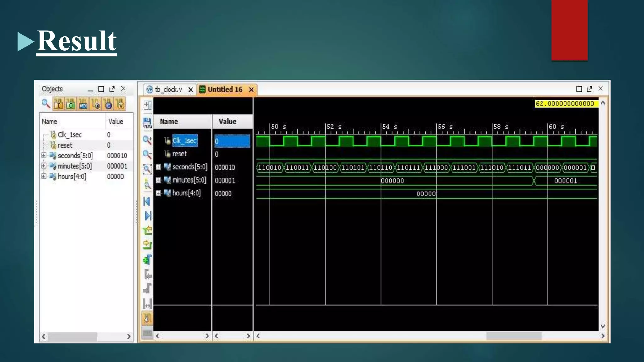Viewport: 644px width, 362px height.
Task: Click waveform vertical scroll down arrow
Action: pos(603,326)
